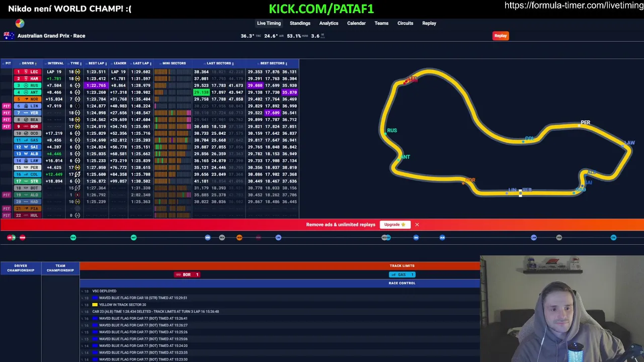This screenshot has height=362, width=644.
Task: Sort by the DRIVER column header
Action: tap(29, 63)
